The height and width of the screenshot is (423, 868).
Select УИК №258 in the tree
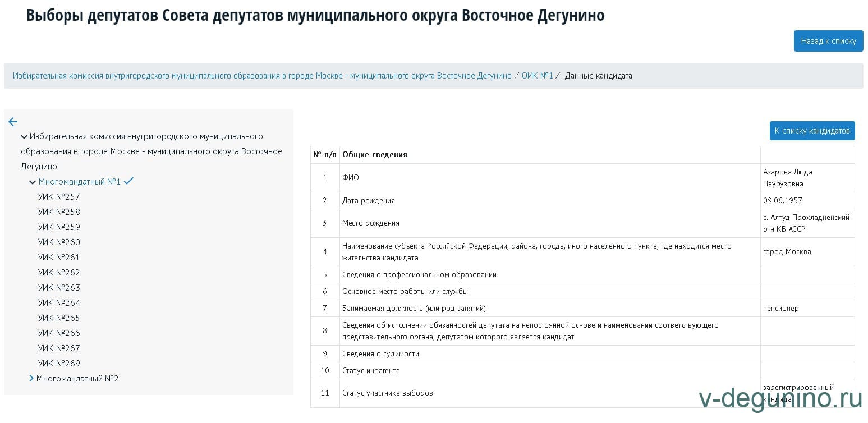coord(59,212)
